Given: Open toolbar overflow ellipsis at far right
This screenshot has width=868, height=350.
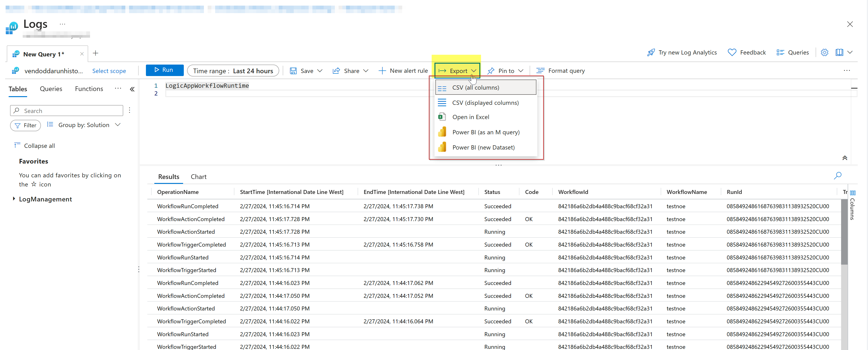Looking at the screenshot, I should tap(847, 70).
